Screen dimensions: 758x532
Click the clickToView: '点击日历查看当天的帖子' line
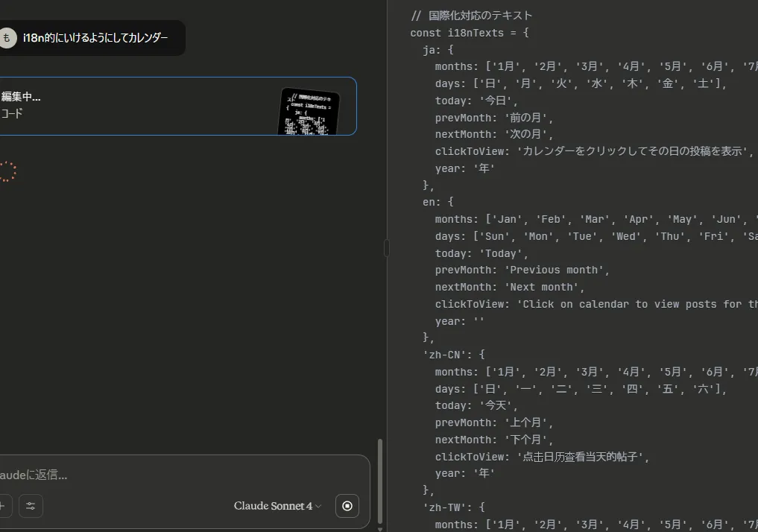click(x=542, y=457)
